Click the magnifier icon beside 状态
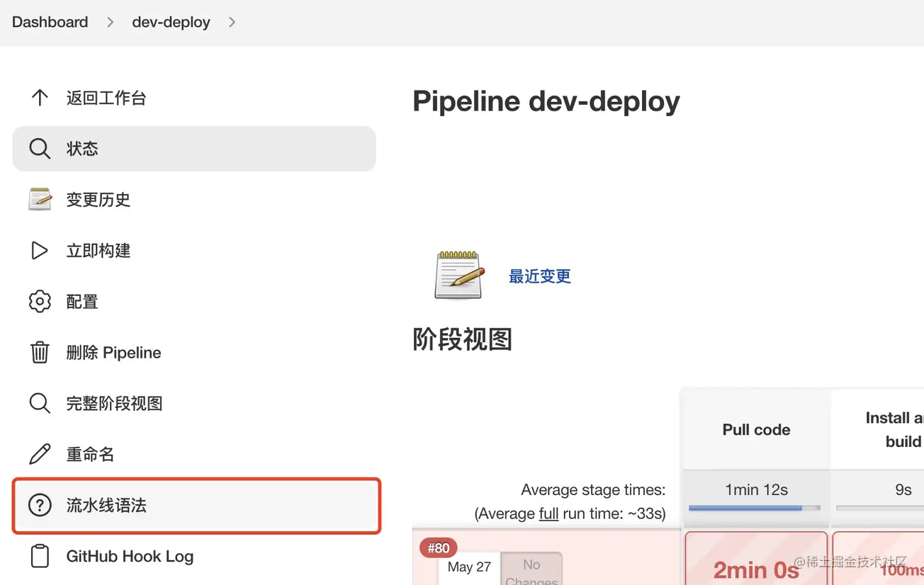 (40, 149)
